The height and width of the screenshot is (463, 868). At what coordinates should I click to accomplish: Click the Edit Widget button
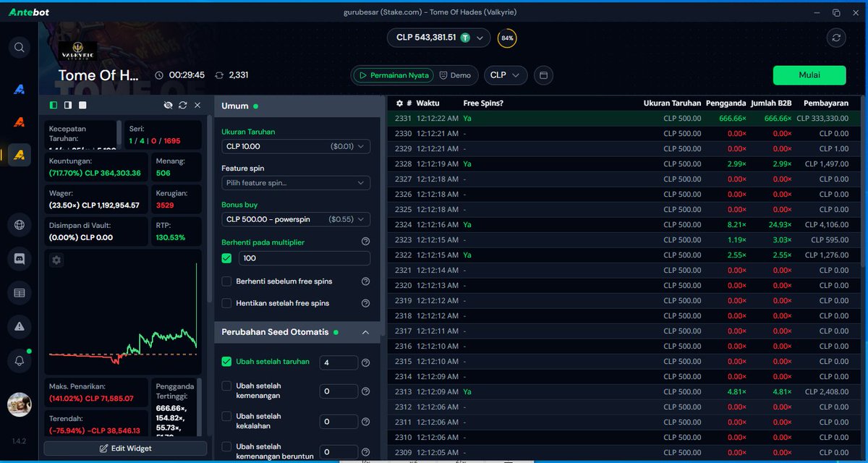click(x=125, y=449)
